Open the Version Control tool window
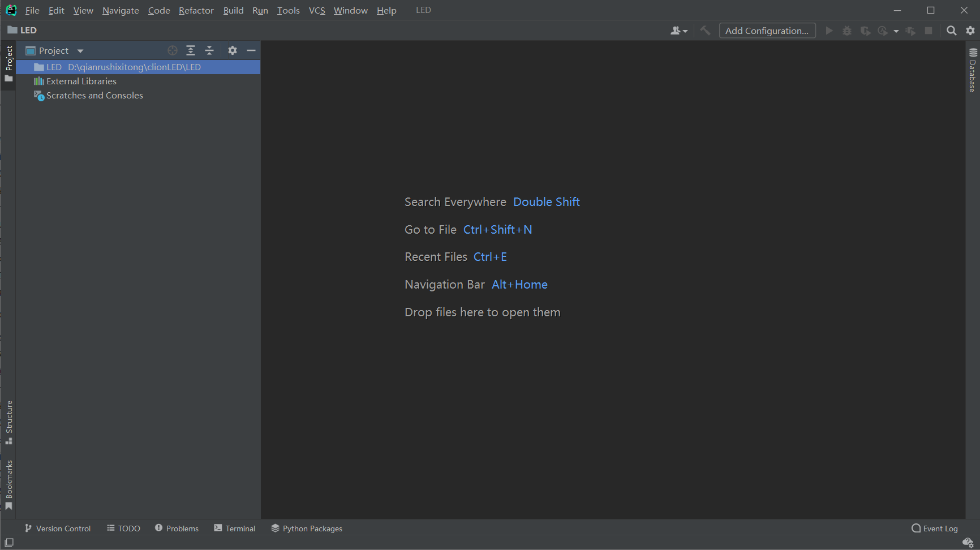The height and width of the screenshot is (550, 980). (x=58, y=528)
